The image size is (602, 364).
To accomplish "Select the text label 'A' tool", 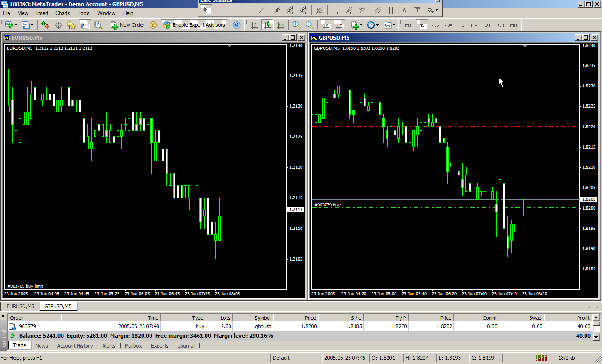I will 404,10.
